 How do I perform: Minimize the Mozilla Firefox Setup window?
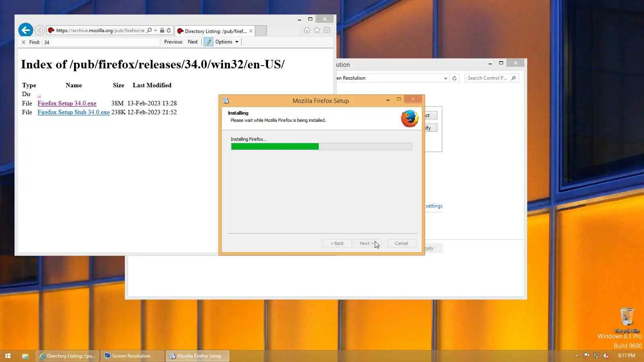[388, 100]
